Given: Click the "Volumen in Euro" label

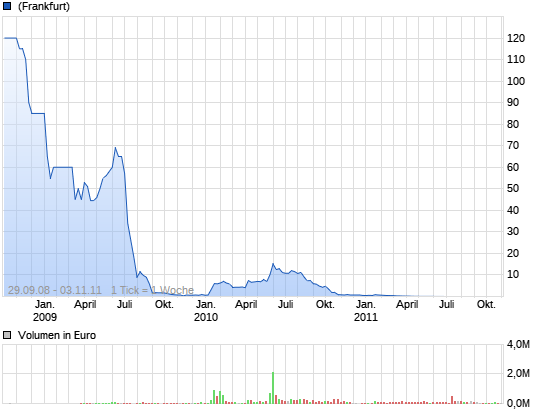Looking at the screenshot, I should pos(57,335).
